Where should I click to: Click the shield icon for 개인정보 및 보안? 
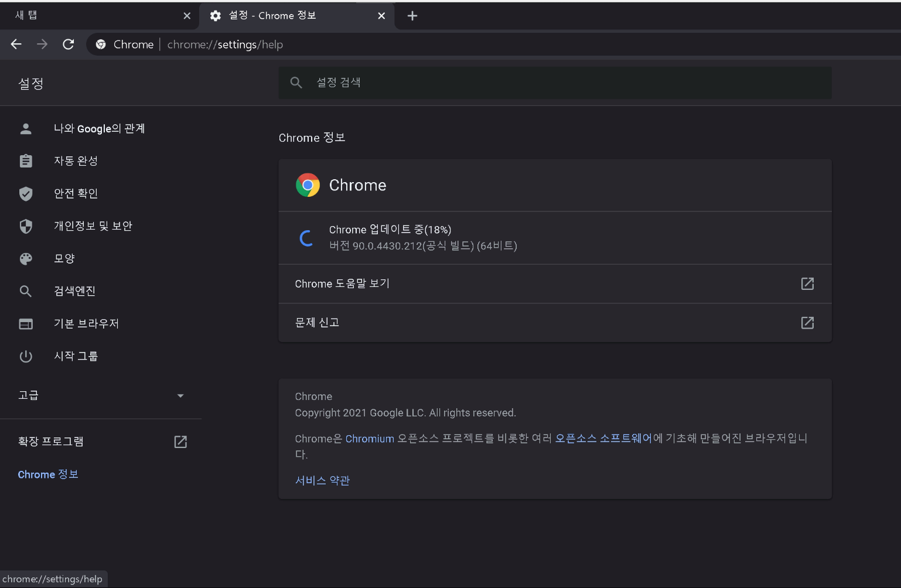26,226
